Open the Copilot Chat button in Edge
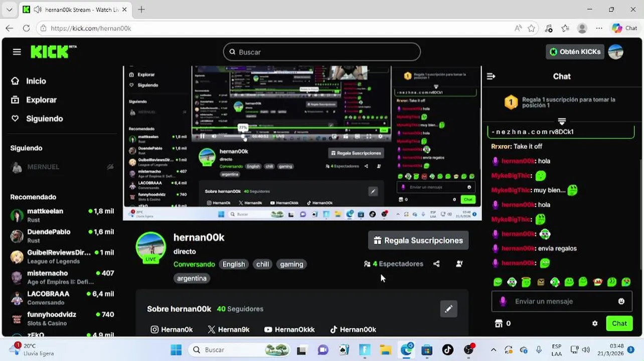The image size is (644, 361). click(x=624, y=28)
